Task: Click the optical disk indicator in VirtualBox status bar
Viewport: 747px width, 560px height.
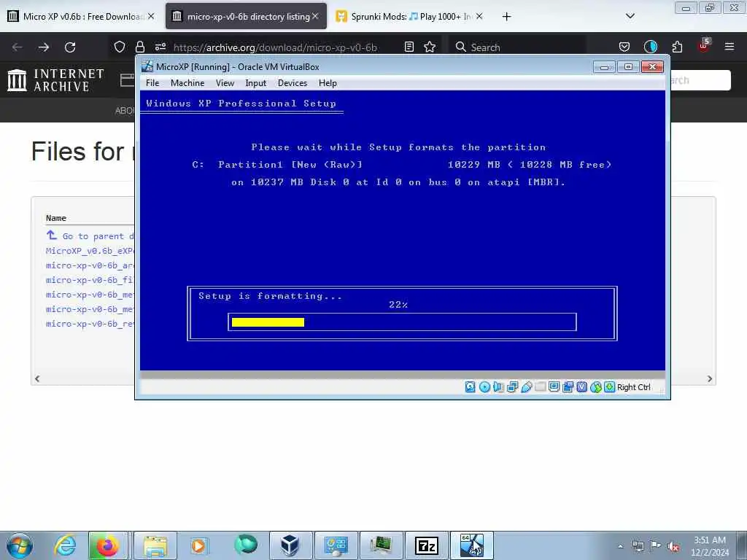Action: 484,387
